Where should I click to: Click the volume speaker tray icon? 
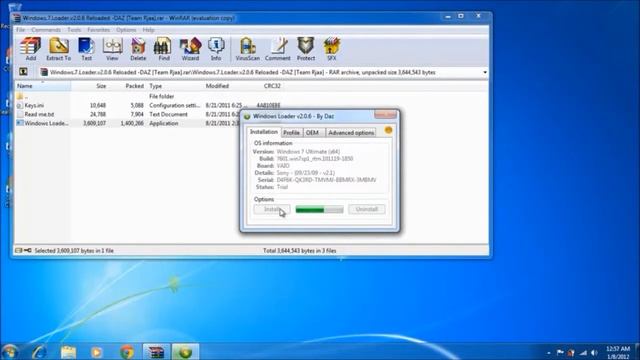(594, 353)
